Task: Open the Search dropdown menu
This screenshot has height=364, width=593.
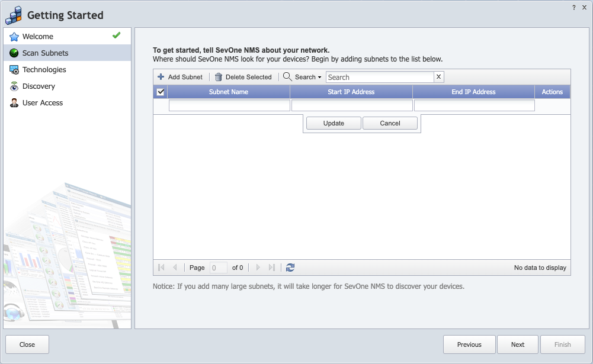Action: coord(303,77)
